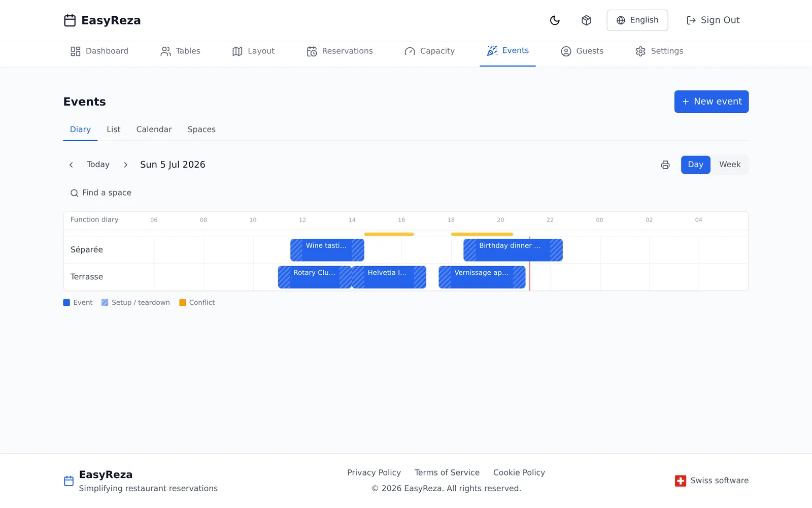Viewport: 812px width, 508px height.
Task: Open the Cookie Policy link
Action: tap(519, 472)
